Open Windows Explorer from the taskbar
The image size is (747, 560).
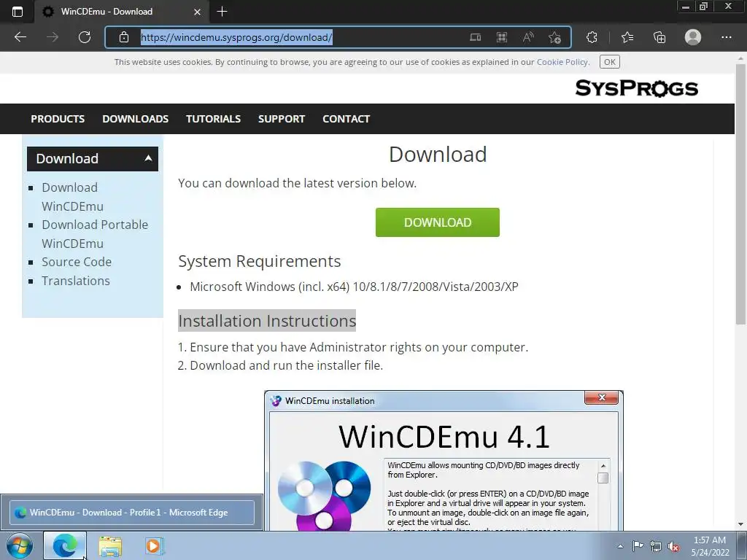click(x=110, y=545)
